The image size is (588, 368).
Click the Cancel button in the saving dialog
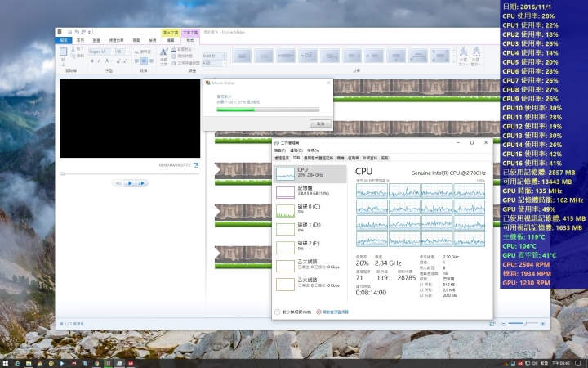click(x=320, y=123)
